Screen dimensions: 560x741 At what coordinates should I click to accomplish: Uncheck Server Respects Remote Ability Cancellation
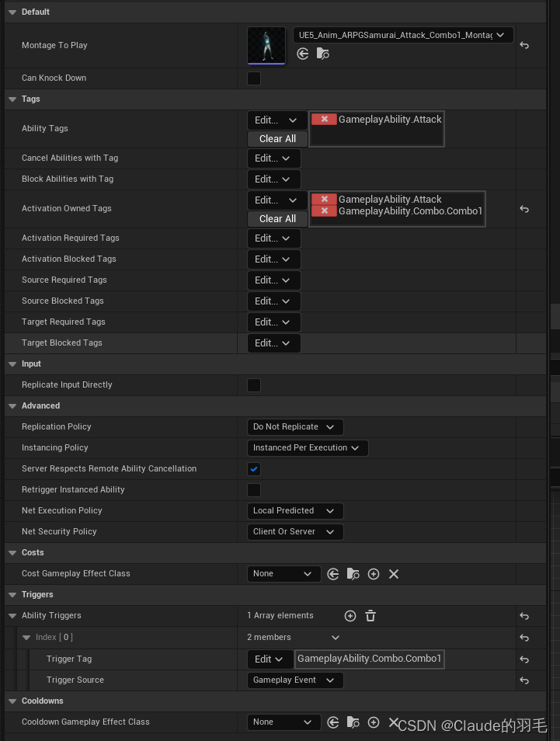click(x=254, y=469)
